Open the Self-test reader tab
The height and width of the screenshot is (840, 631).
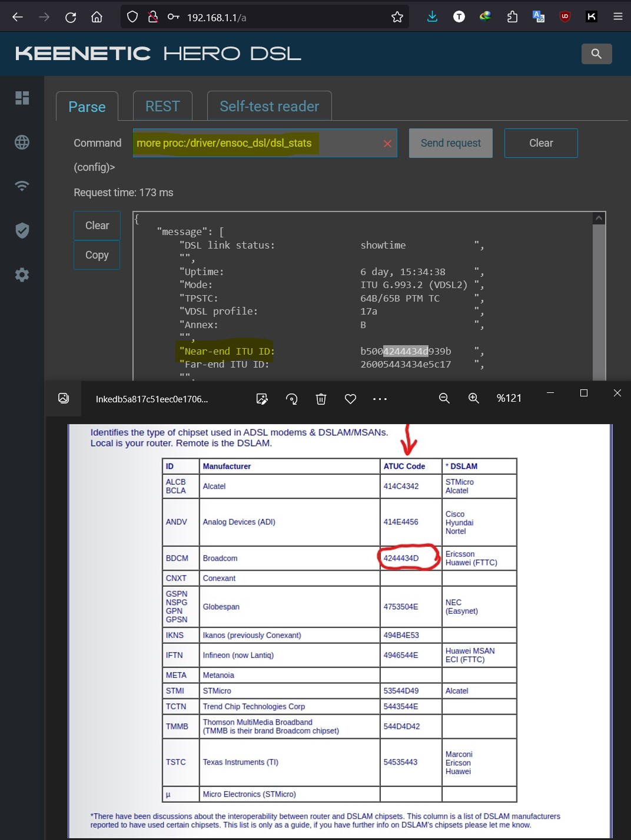pyautogui.click(x=270, y=106)
